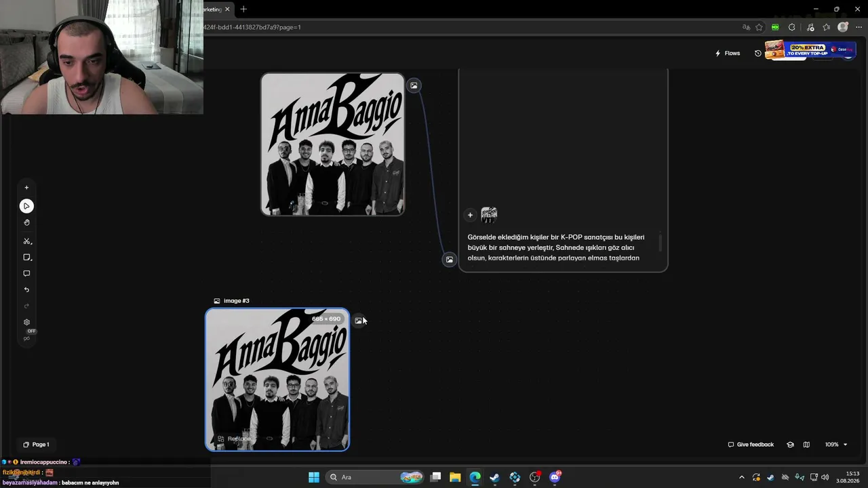The height and width of the screenshot is (488, 868).
Task: Select the pointer tool in left toolbar
Action: (26, 206)
